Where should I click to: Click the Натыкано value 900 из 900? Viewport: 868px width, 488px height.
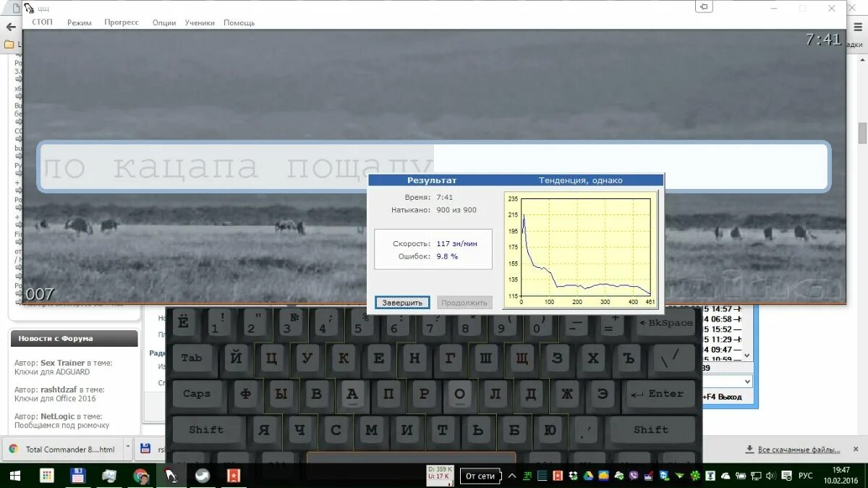(456, 210)
